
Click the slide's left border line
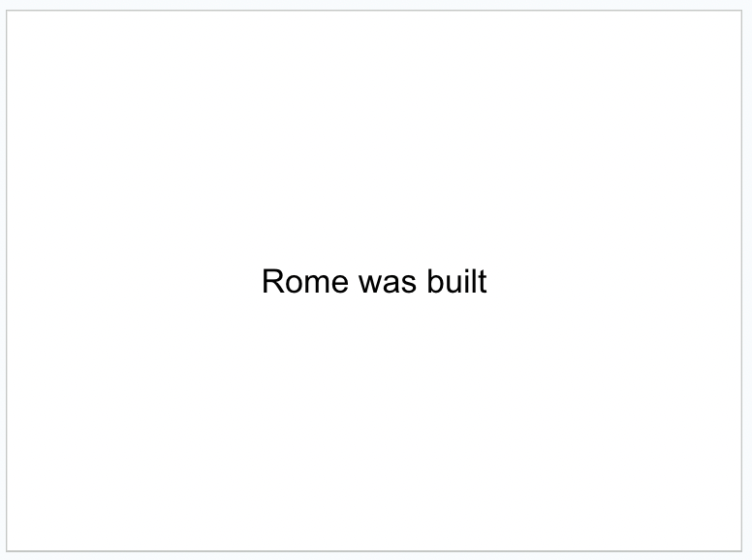click(x=7, y=280)
